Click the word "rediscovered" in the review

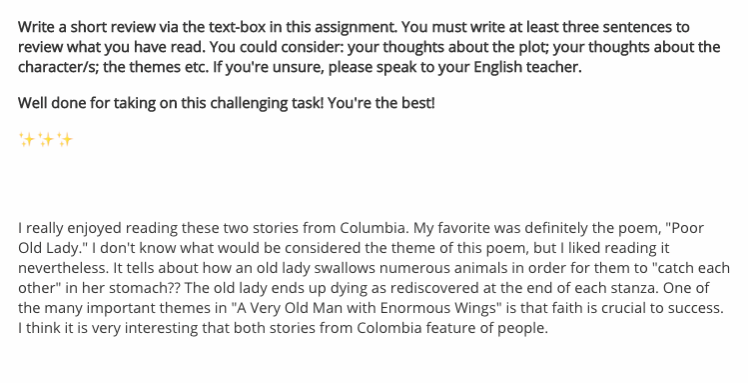[x=436, y=288]
